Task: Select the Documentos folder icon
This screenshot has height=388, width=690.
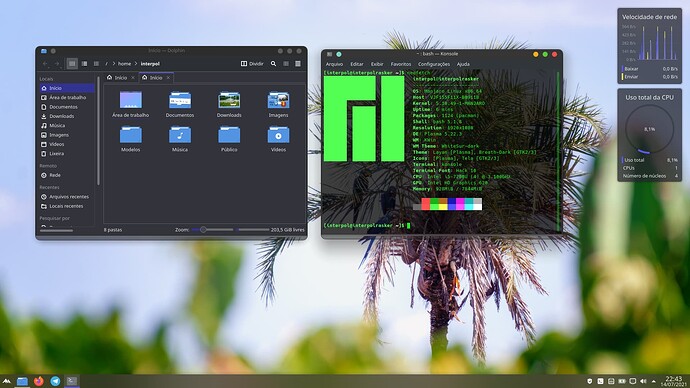Action: [x=180, y=100]
